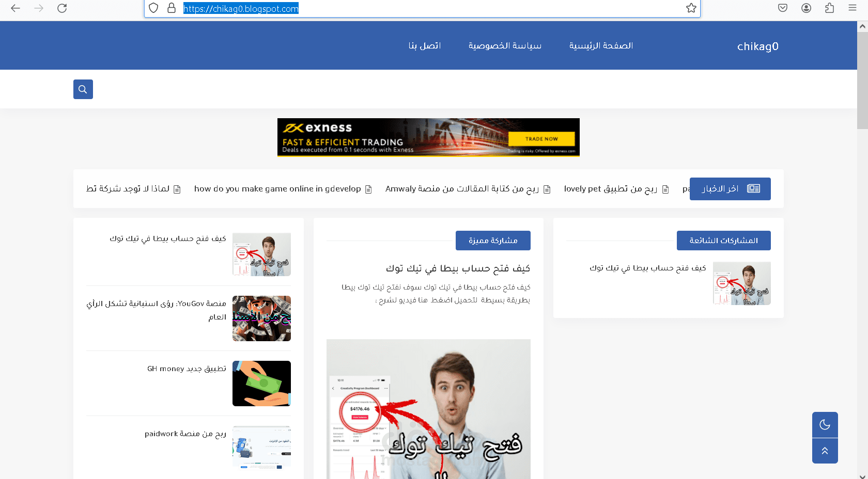Open YouGov post money thumbnail
This screenshot has width=868, height=479.
pyautogui.click(x=261, y=318)
